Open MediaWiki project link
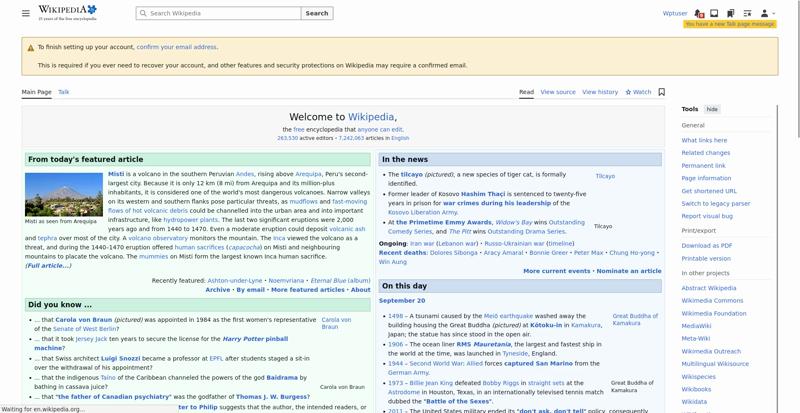800x413 pixels. [696, 326]
